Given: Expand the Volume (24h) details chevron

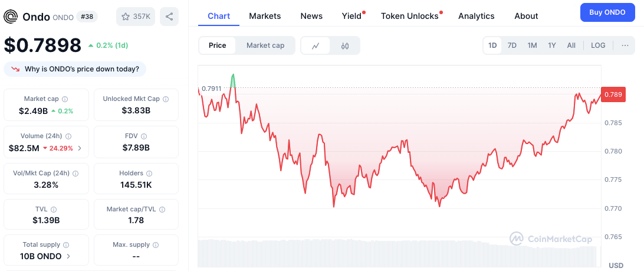Looking at the screenshot, I should pos(80,148).
